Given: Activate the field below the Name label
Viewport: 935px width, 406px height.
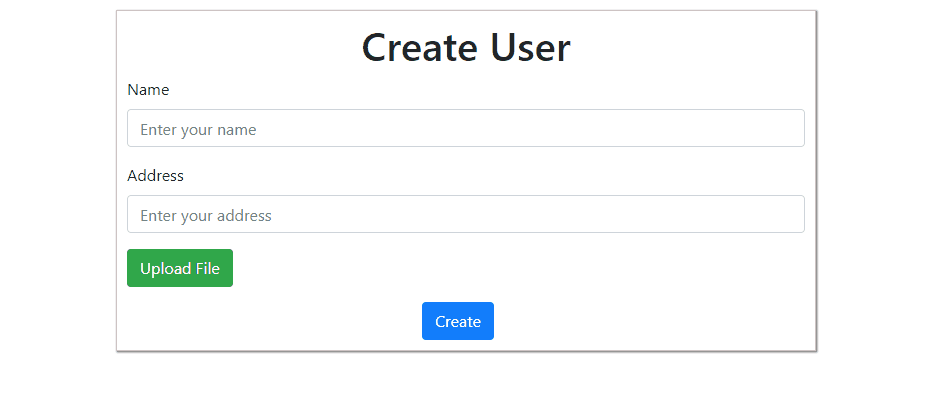Looking at the screenshot, I should [x=465, y=129].
